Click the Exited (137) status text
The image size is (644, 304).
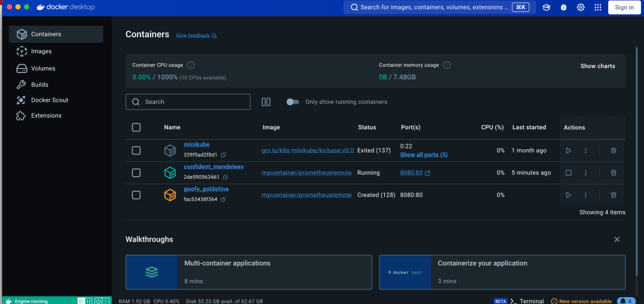(374, 150)
